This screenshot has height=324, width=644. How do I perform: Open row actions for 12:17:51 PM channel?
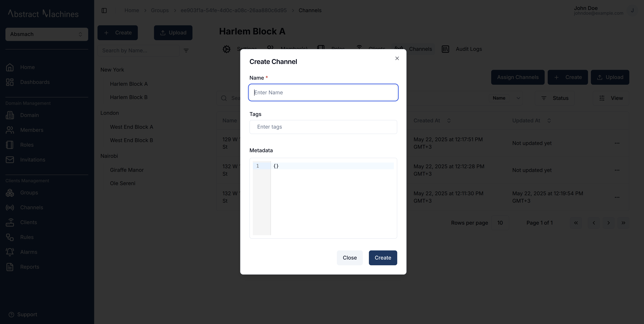point(617,143)
